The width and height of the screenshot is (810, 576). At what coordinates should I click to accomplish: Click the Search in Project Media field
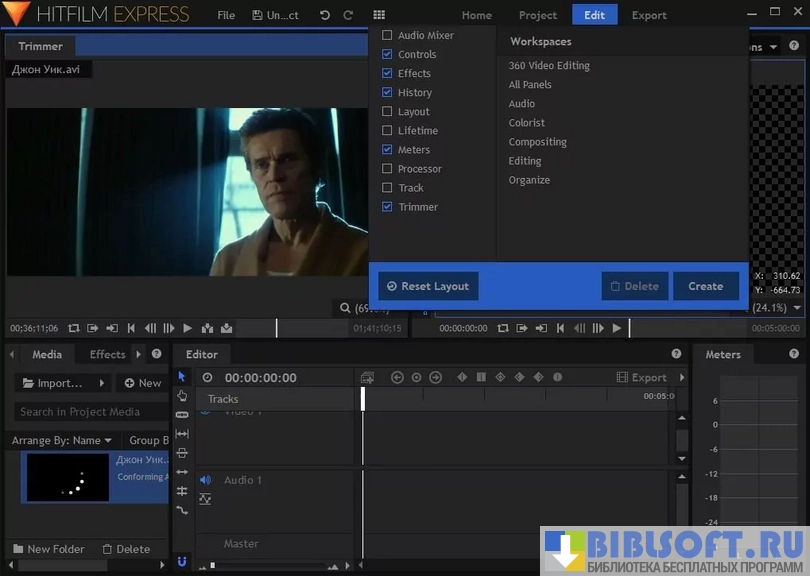(x=80, y=411)
